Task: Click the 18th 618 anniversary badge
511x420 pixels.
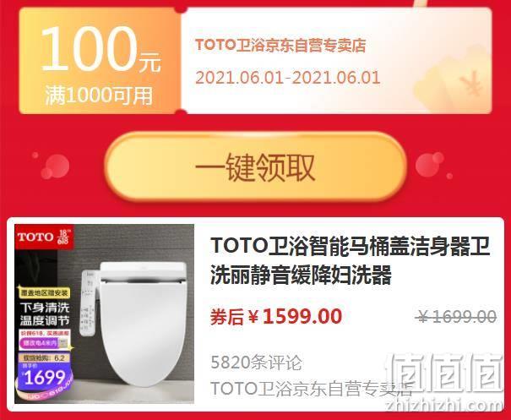Action: coord(63,237)
